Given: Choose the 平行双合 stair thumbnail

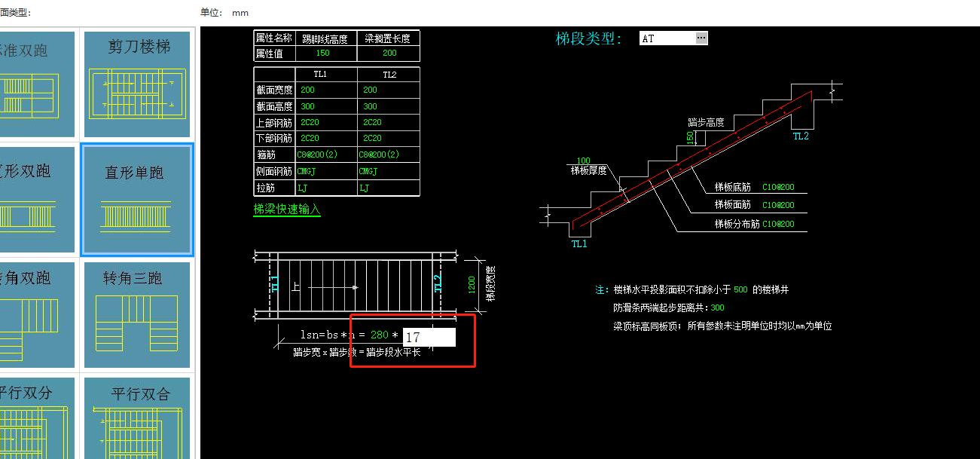Looking at the screenshot, I should coord(137,418).
